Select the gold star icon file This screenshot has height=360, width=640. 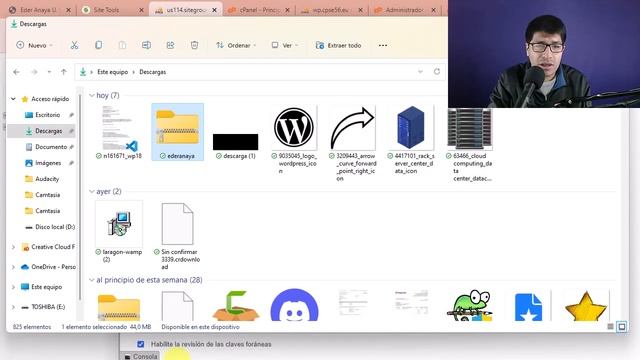(x=586, y=306)
